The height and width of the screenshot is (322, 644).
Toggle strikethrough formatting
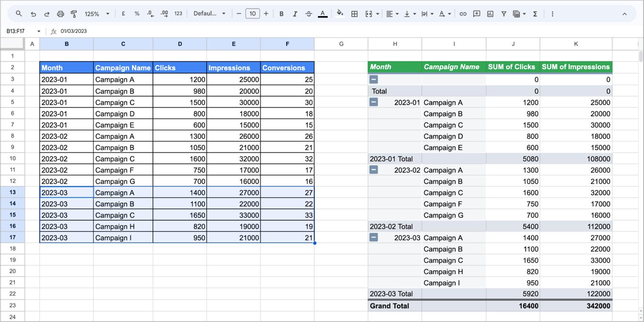coord(309,14)
